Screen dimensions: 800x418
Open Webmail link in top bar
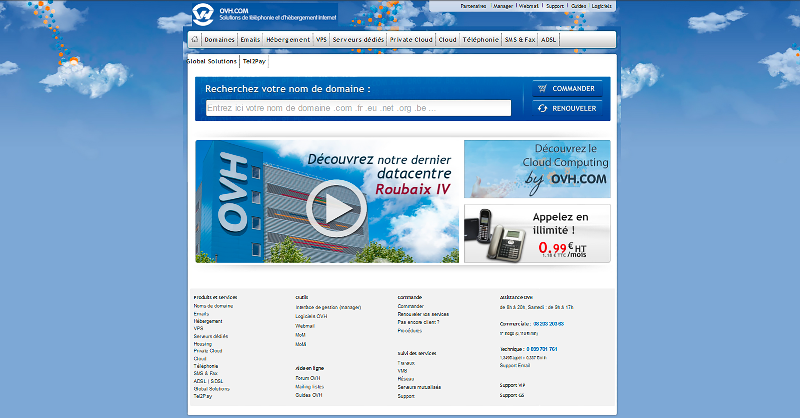point(529,6)
